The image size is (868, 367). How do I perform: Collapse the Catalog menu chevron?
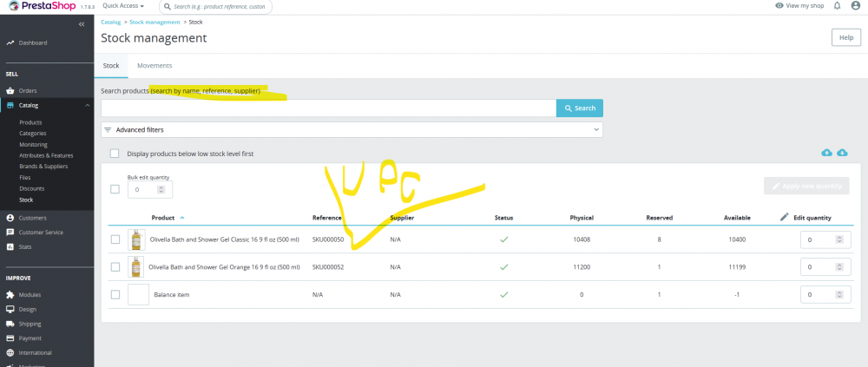(87, 105)
